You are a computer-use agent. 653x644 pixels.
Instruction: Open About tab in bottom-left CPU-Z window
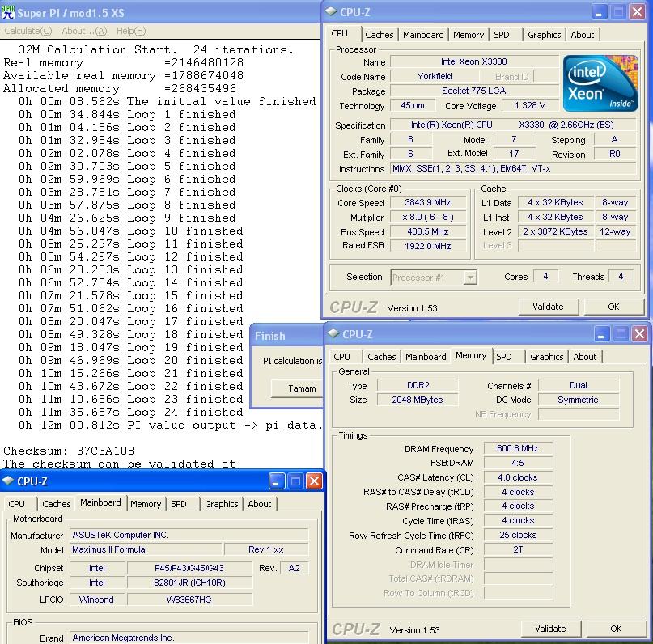[260, 504]
